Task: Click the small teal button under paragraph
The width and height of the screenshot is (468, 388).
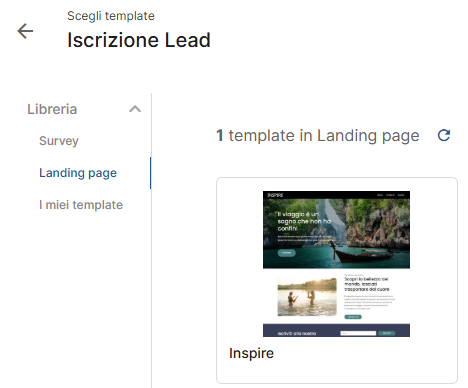Action: pos(353,317)
